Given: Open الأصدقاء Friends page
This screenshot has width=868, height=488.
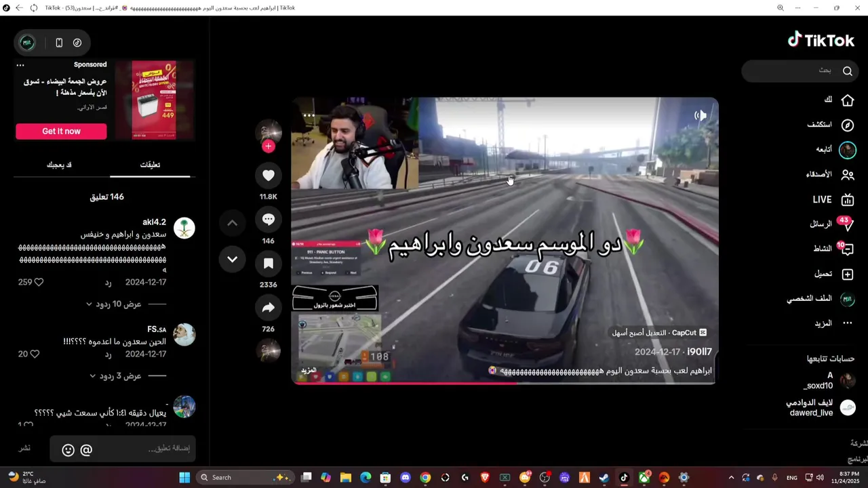Looking at the screenshot, I should pyautogui.click(x=829, y=174).
